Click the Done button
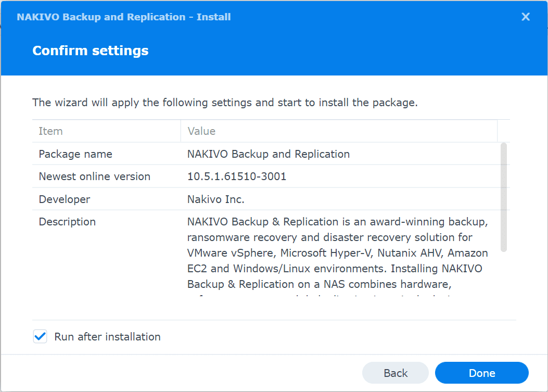The width and height of the screenshot is (548, 392). click(x=481, y=373)
